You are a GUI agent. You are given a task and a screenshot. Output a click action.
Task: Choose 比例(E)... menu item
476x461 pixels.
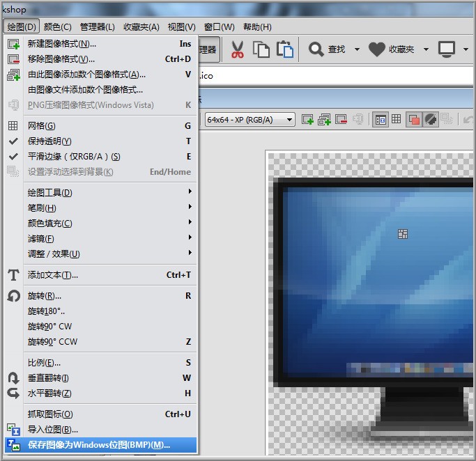click(x=100, y=362)
